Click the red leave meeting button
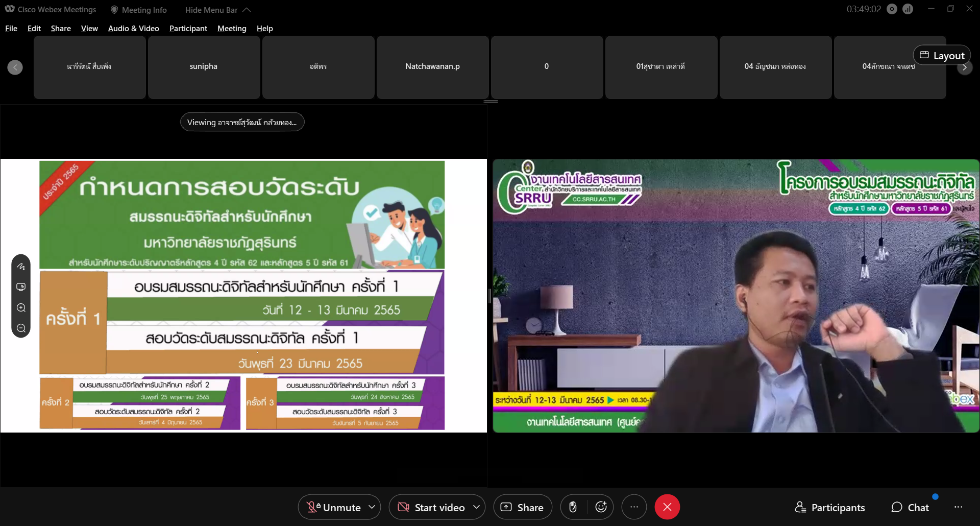The height and width of the screenshot is (526, 980). coord(667,507)
